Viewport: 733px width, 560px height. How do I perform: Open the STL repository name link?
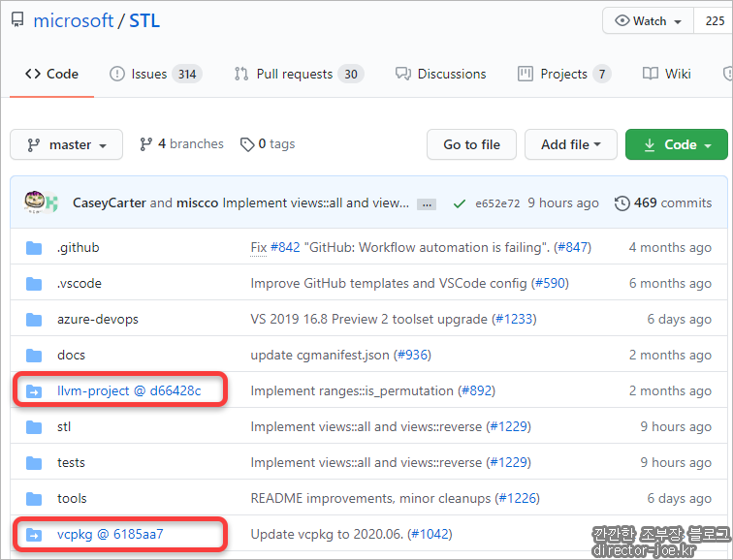(144, 20)
